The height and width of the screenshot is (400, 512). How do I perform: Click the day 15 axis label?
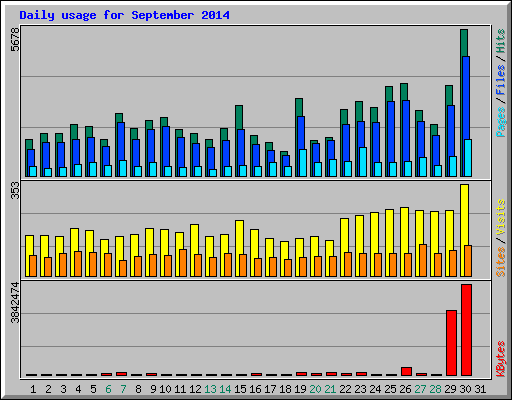pyautogui.click(x=240, y=389)
